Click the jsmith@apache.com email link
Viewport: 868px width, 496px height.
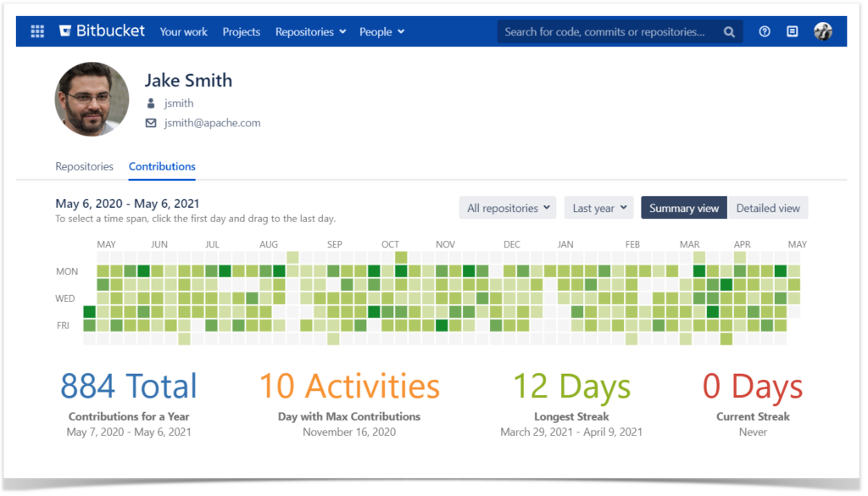pos(212,122)
